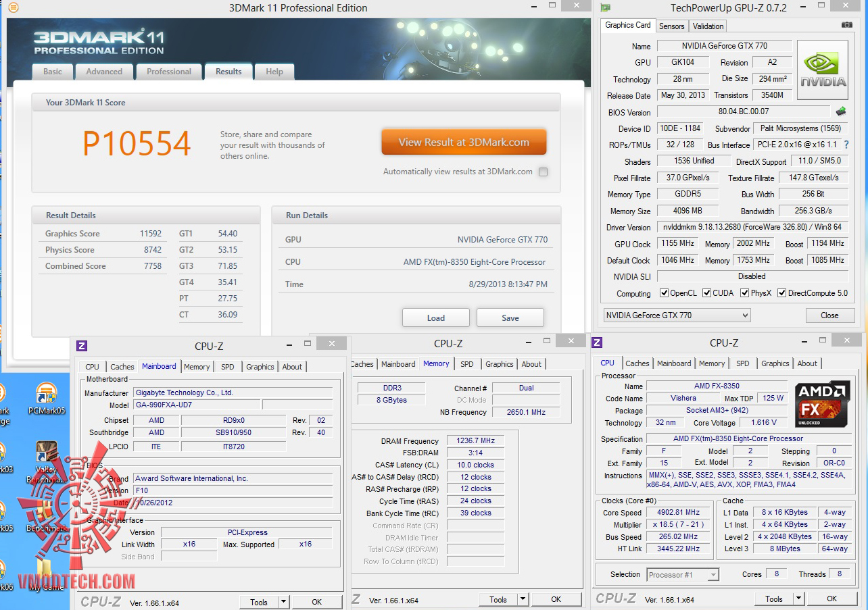Click the Device ID field 10DE - 1184
This screenshot has width=868, height=610.
click(679, 128)
